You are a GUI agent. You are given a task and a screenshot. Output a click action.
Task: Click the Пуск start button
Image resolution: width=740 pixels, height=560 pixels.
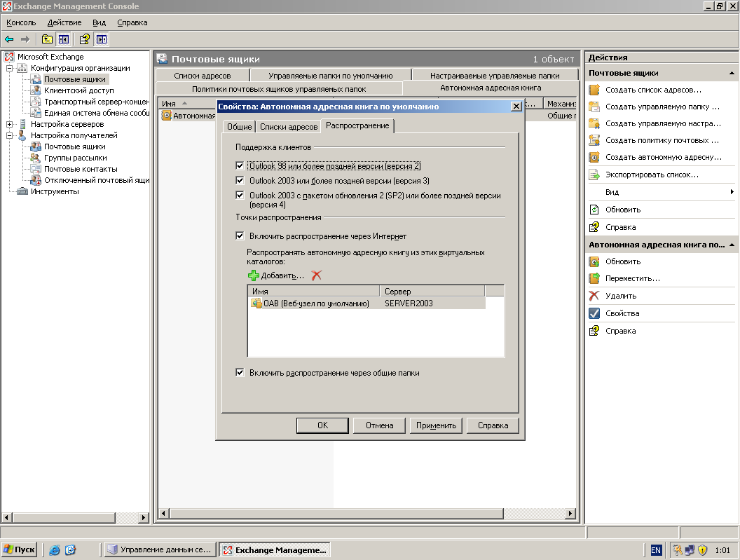(20, 549)
